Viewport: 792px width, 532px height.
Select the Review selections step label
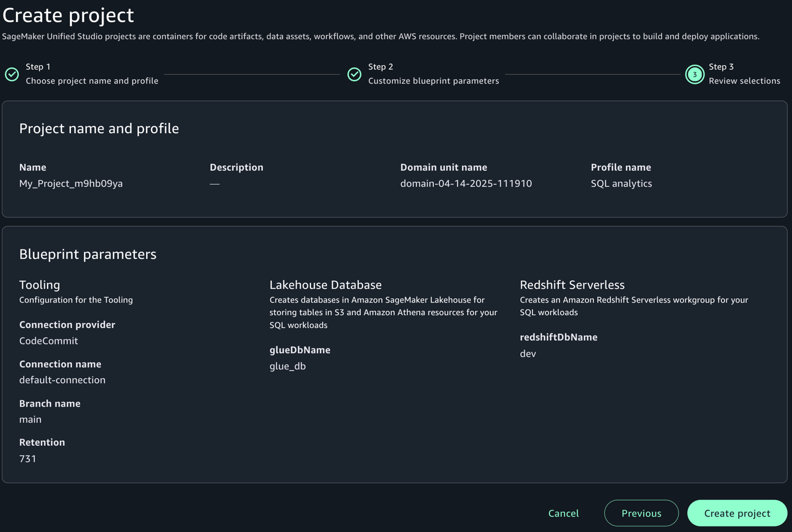(744, 81)
